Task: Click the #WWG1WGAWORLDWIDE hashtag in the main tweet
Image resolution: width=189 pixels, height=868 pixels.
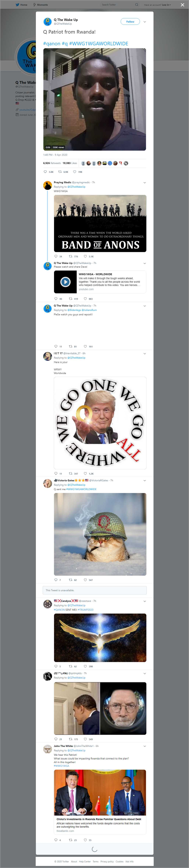Action: click(99, 43)
